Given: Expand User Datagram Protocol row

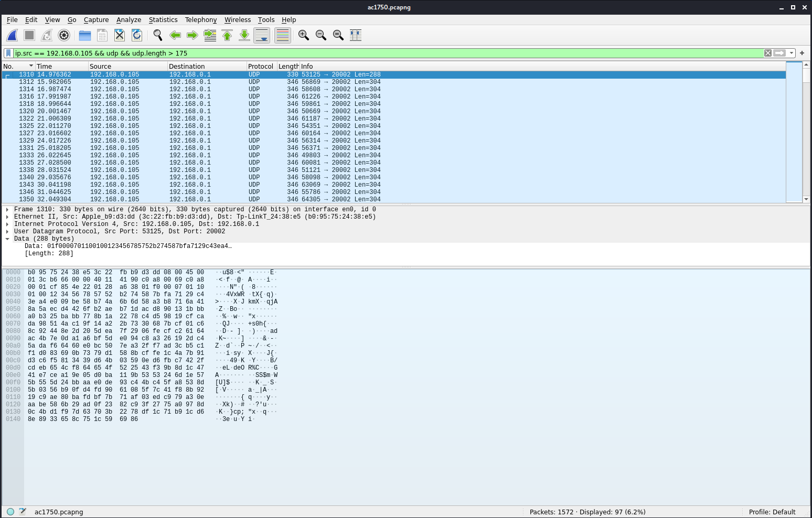Looking at the screenshot, I should pos(7,231).
